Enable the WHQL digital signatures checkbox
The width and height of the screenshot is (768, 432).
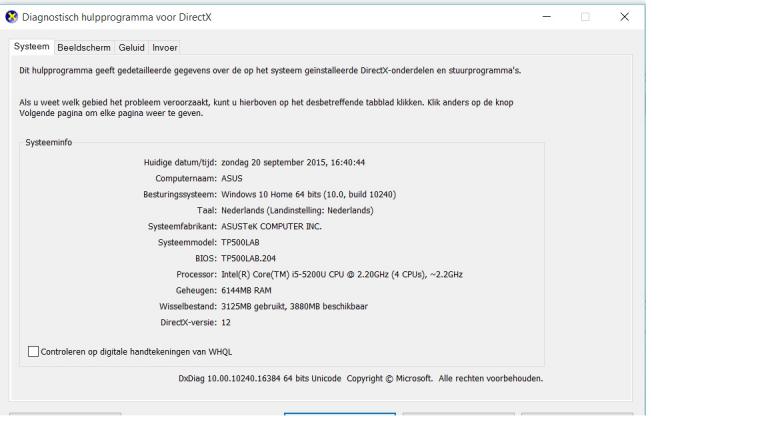[33, 352]
